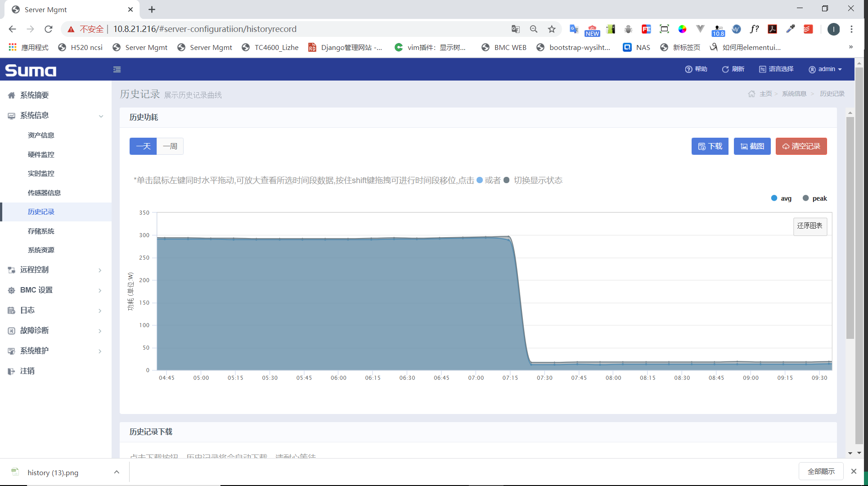Expand the BMC 设置 menu
This screenshot has width=868, height=486.
pos(56,290)
